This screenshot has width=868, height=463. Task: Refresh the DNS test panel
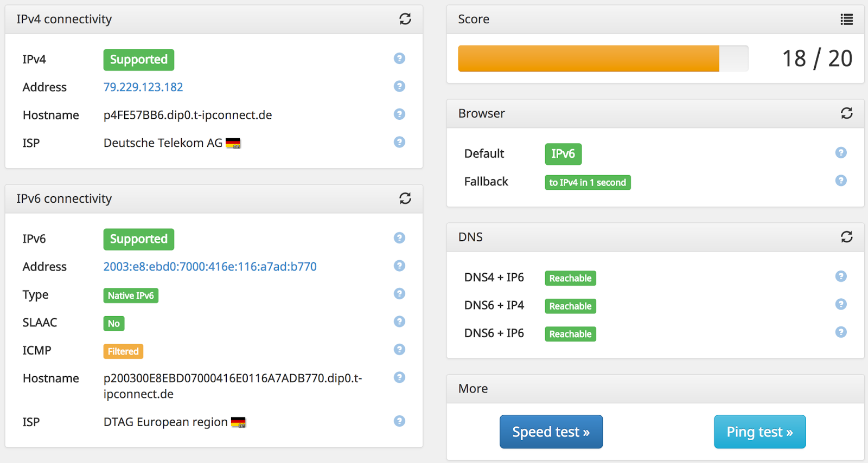(846, 237)
